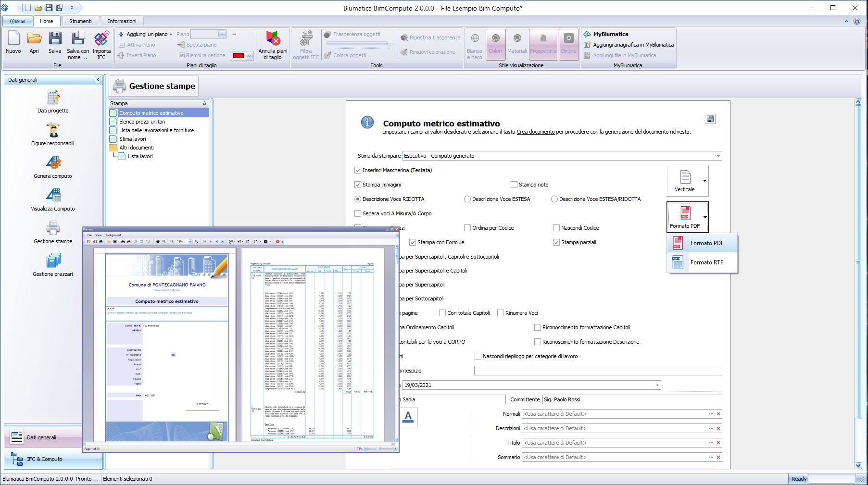Click the quick-access save icon in the title bar
Viewport: 868px width, 485px height.
(49, 8)
